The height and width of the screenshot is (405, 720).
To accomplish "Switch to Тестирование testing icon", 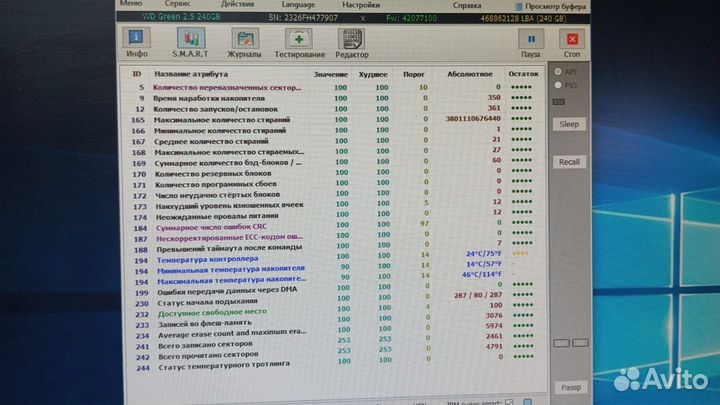I will (299, 42).
